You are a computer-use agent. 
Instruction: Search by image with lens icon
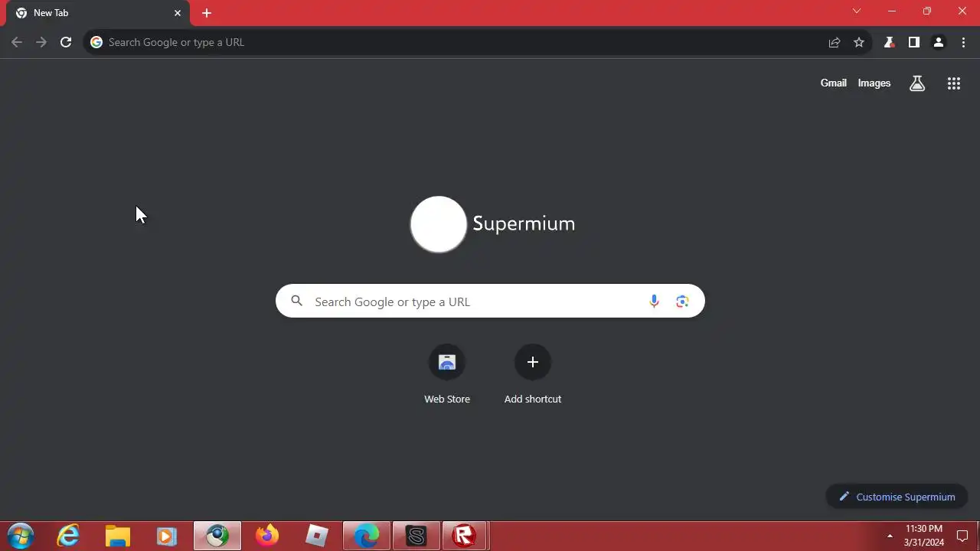click(682, 302)
